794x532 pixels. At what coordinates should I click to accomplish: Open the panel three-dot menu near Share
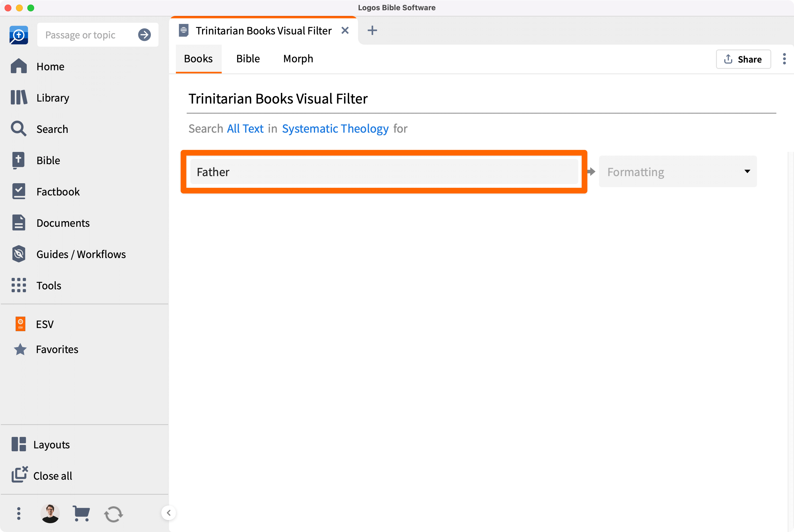[784, 59]
